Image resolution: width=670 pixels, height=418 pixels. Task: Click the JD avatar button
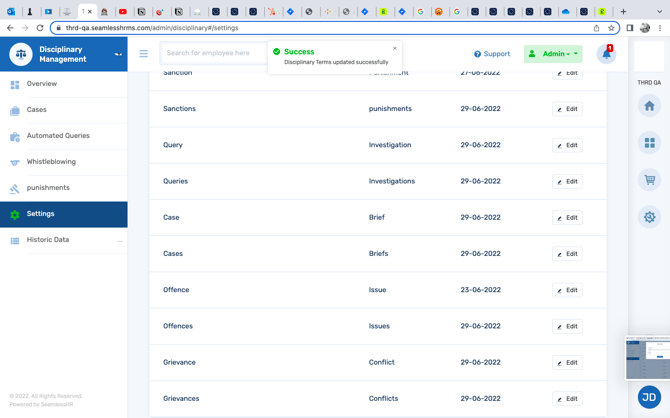(649, 397)
